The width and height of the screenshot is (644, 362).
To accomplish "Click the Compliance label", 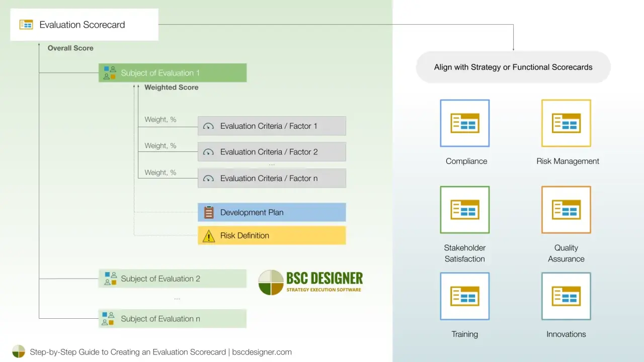I will click(x=466, y=161).
